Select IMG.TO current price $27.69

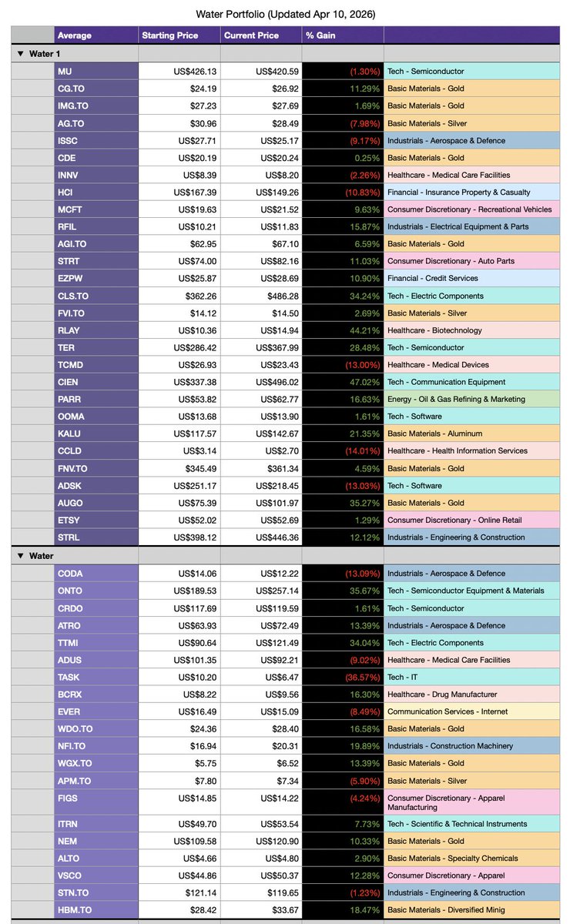(261, 105)
